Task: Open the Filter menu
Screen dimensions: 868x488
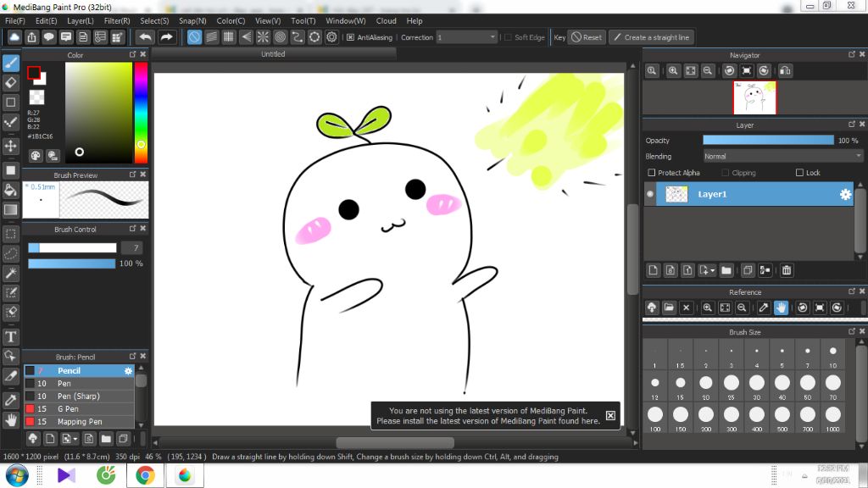Action: [117, 21]
